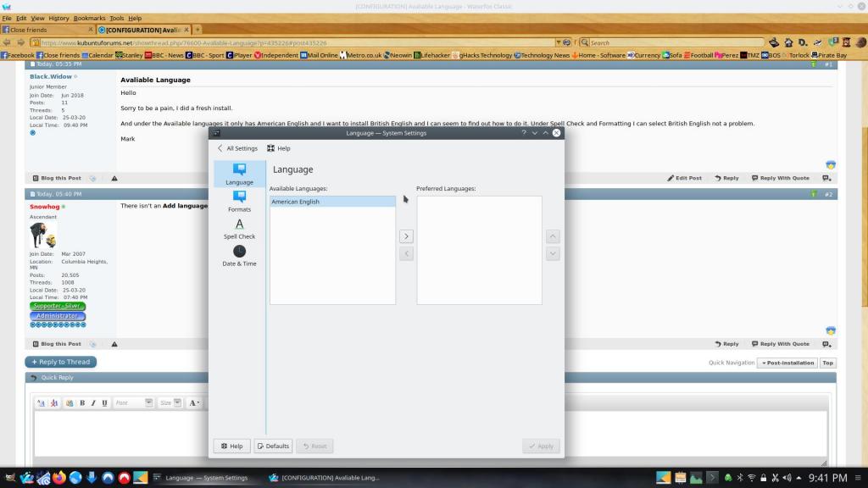Open BBC - News bookmark
Image resolution: width=868 pixels, height=488 pixels.
coord(164,55)
